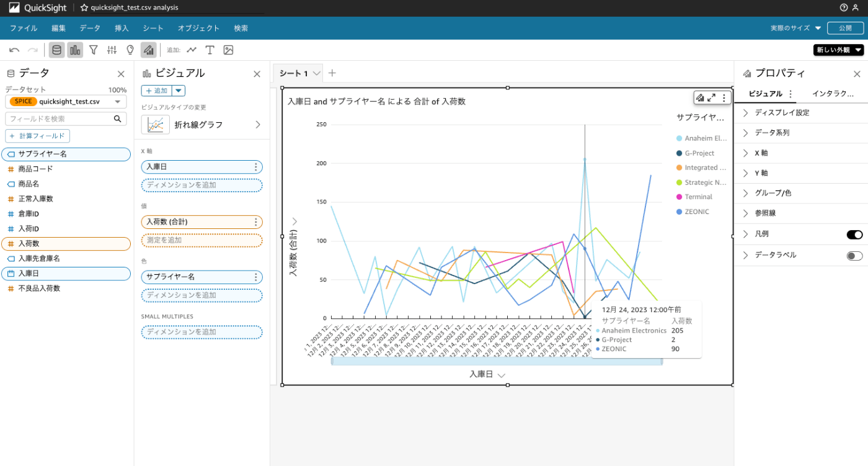Image resolution: width=868 pixels, height=466 pixels.
Task: Open the シート menu
Action: pyautogui.click(x=153, y=28)
